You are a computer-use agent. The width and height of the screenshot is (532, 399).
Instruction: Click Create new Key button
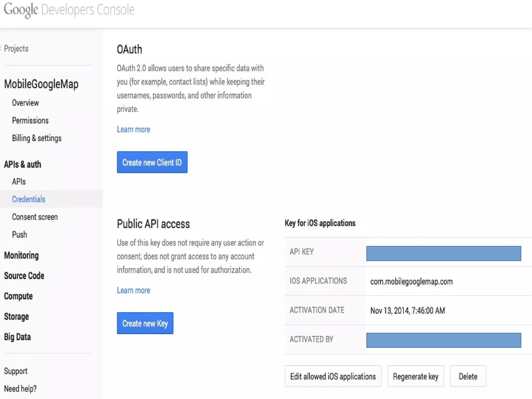(x=145, y=323)
